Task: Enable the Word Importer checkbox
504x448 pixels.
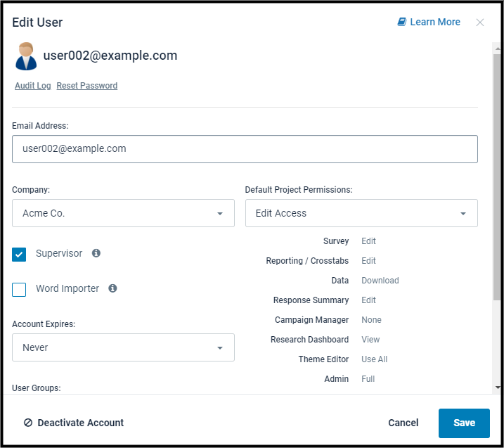Action: (x=19, y=290)
